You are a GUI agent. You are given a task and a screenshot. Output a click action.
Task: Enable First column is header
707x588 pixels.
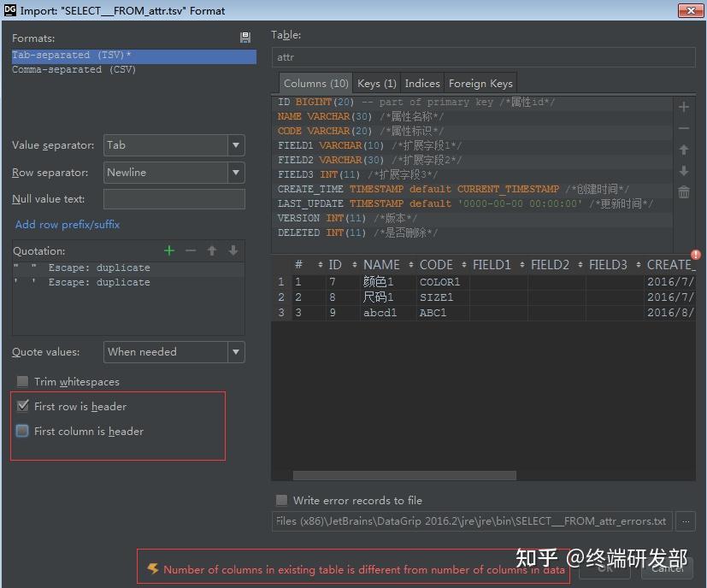(23, 431)
